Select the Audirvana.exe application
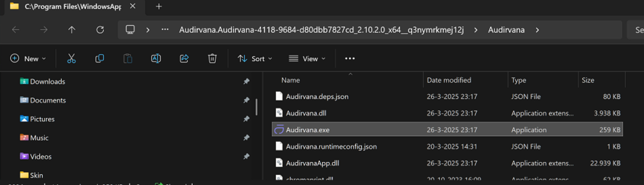The width and height of the screenshot is (644, 185). (447, 130)
